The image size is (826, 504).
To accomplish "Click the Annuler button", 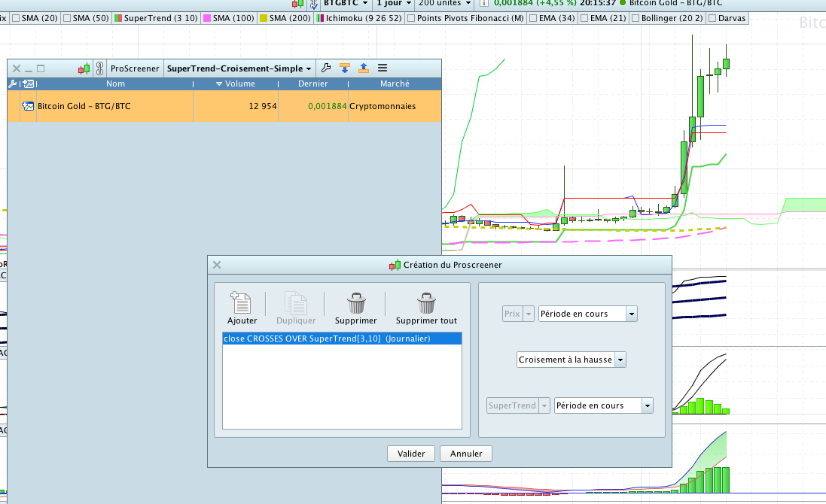I will pyautogui.click(x=466, y=454).
